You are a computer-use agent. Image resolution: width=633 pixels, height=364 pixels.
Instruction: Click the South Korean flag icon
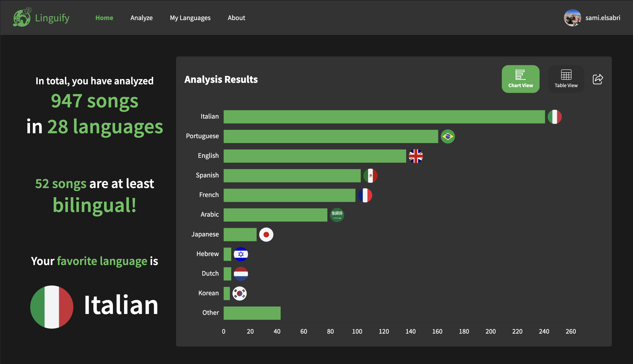[239, 293]
